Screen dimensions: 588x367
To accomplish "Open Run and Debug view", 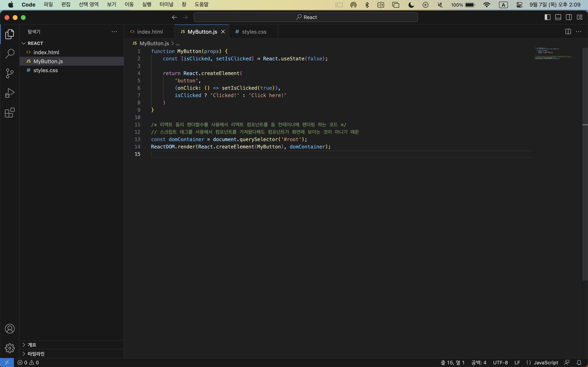I will [10, 93].
